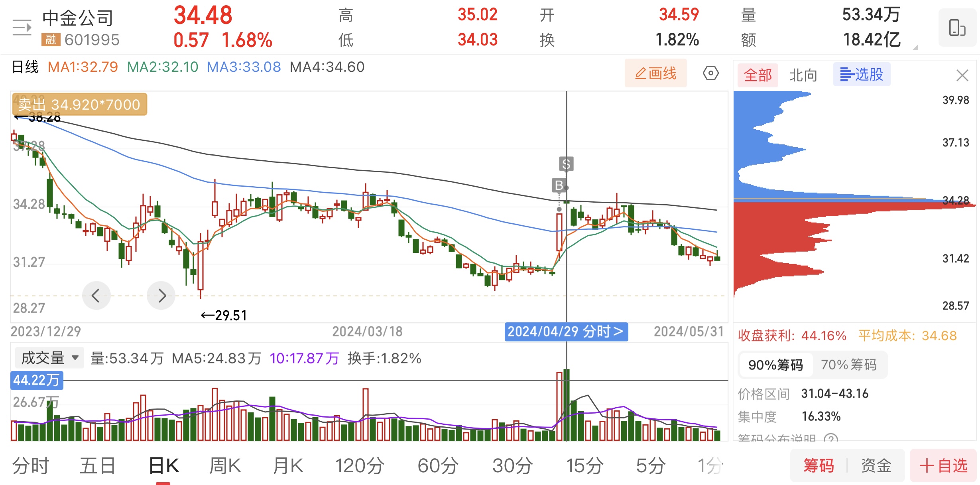The width and height of the screenshot is (980, 485).
Task: Open chip distribution help question icon
Action: [x=831, y=438]
